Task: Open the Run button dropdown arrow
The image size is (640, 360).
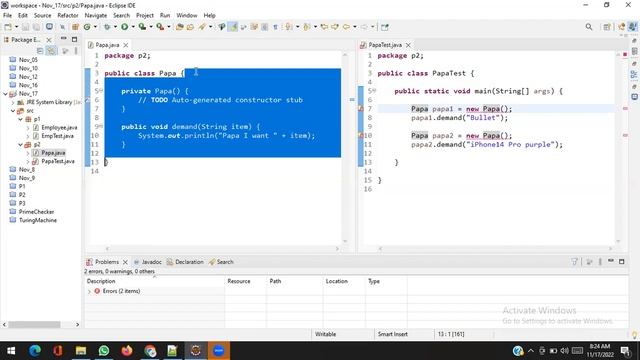Action: 133,27
